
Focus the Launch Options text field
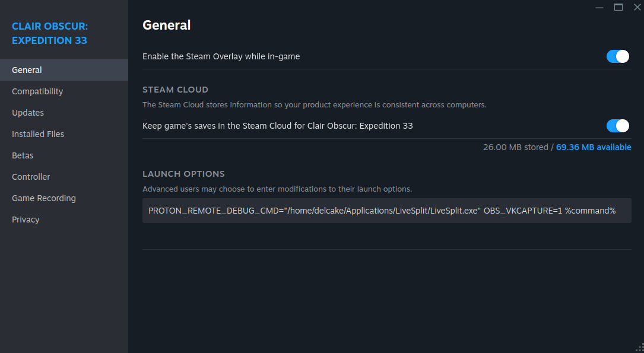[x=386, y=211]
